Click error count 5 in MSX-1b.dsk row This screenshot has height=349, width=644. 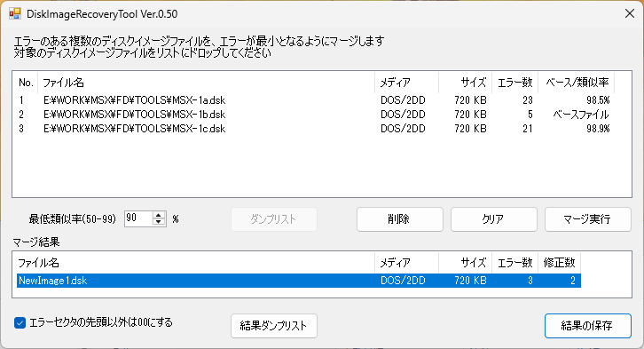tap(530, 115)
